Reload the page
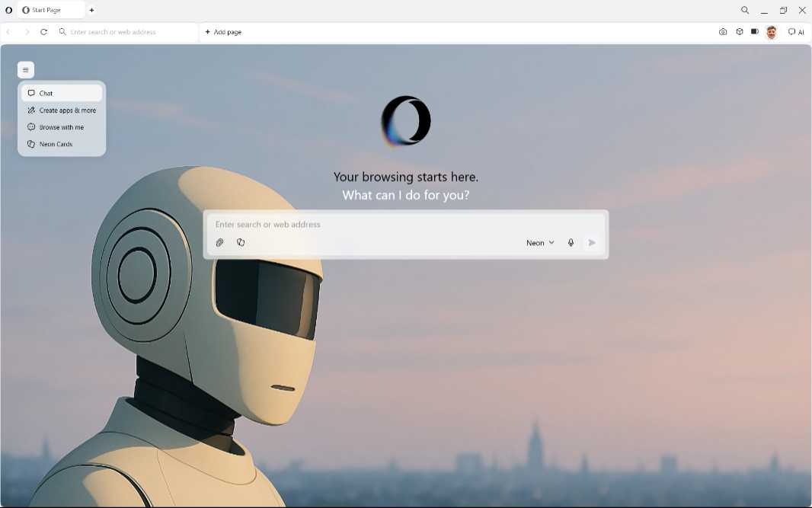The image size is (812, 508). (x=44, y=32)
